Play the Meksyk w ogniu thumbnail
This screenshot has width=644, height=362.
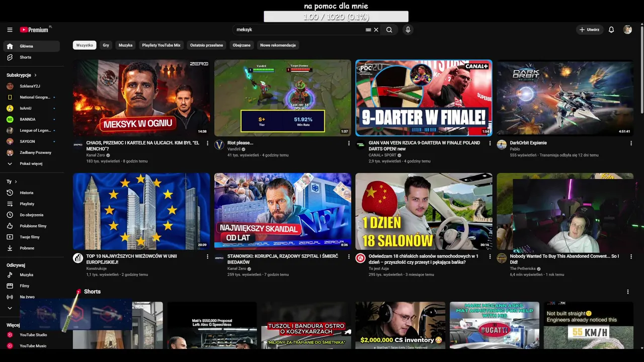141,98
